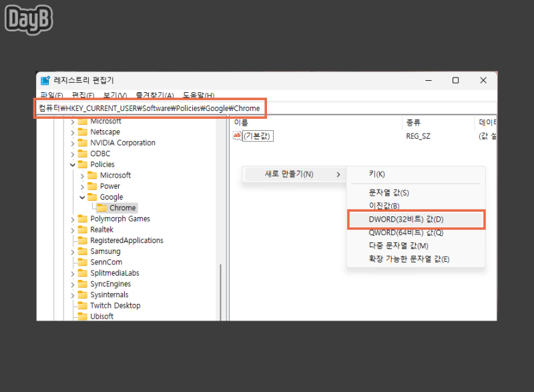Minimize the Registry Editor window
534x392 pixels.
tap(429, 80)
